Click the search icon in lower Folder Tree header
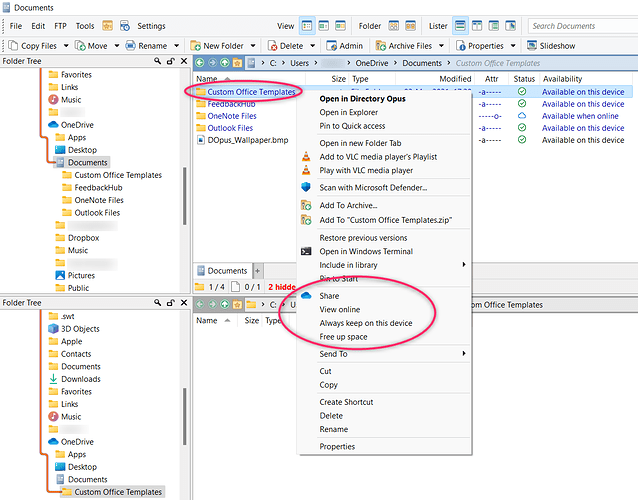This screenshot has width=638, height=500. 157,303
